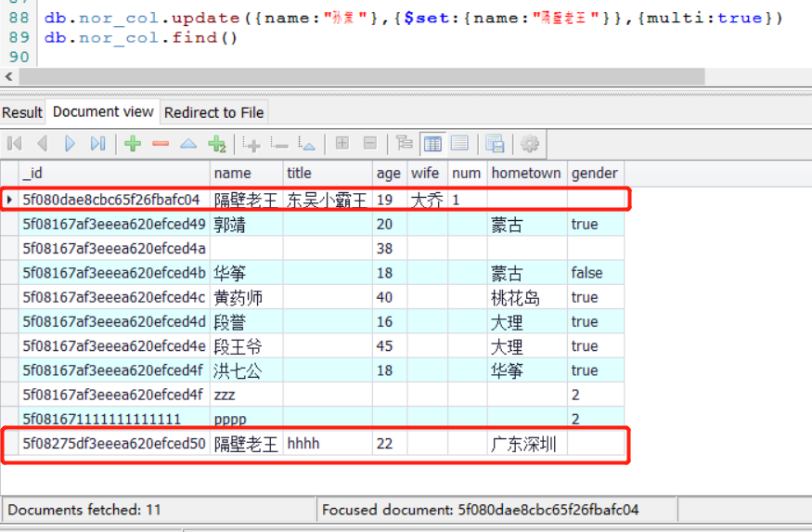Select the gender cell false
This screenshot has width=812, height=532.
click(596, 273)
